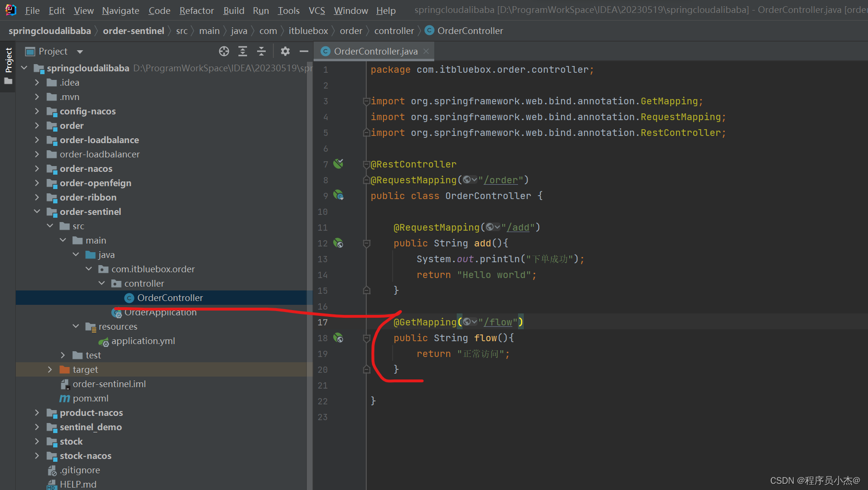Select the OrderController class in project tree

(x=164, y=298)
